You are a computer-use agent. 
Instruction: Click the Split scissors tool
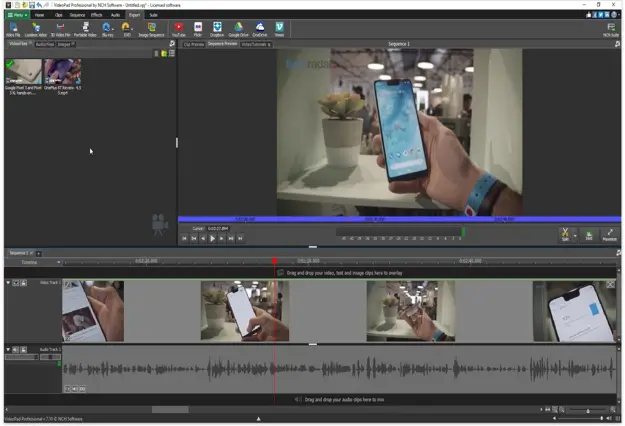[x=565, y=234]
